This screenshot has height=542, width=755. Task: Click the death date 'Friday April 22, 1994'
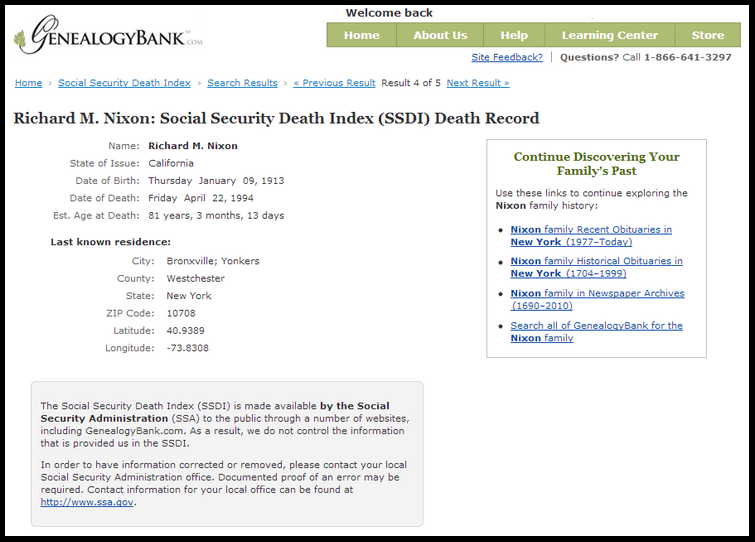201,198
